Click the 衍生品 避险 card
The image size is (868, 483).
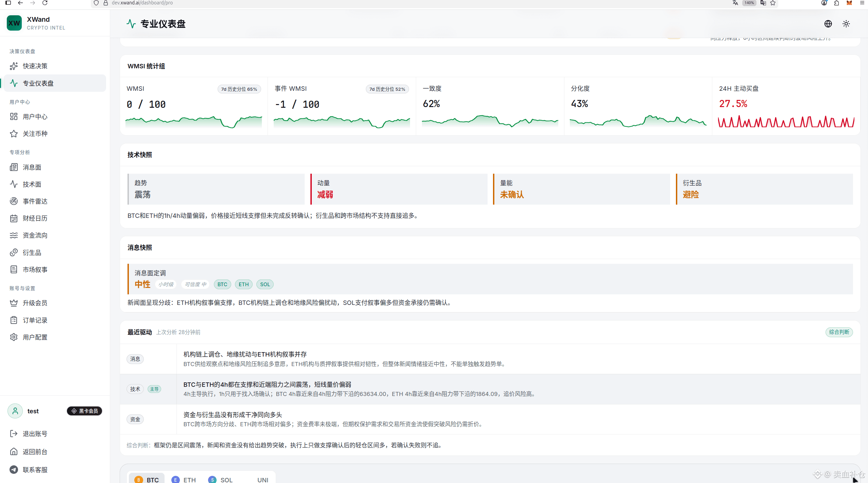(765, 189)
